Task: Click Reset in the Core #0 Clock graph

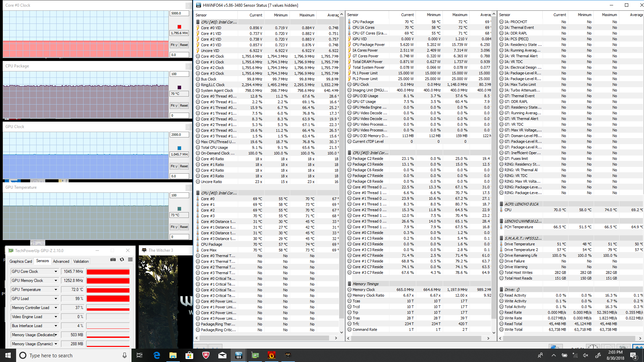Action: 184,45
